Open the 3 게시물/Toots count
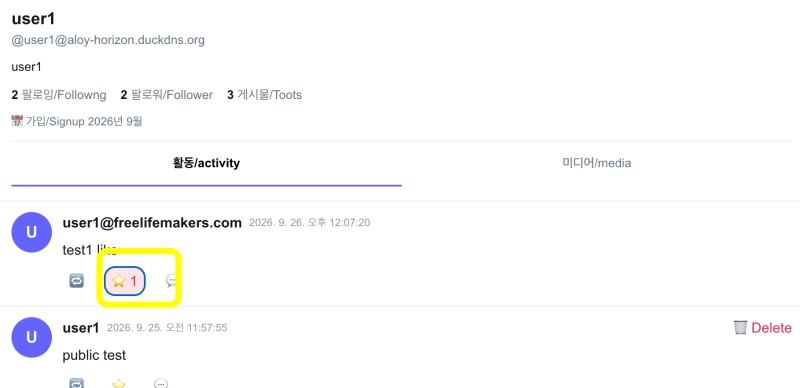Image resolution: width=800 pixels, height=388 pixels. tap(264, 95)
